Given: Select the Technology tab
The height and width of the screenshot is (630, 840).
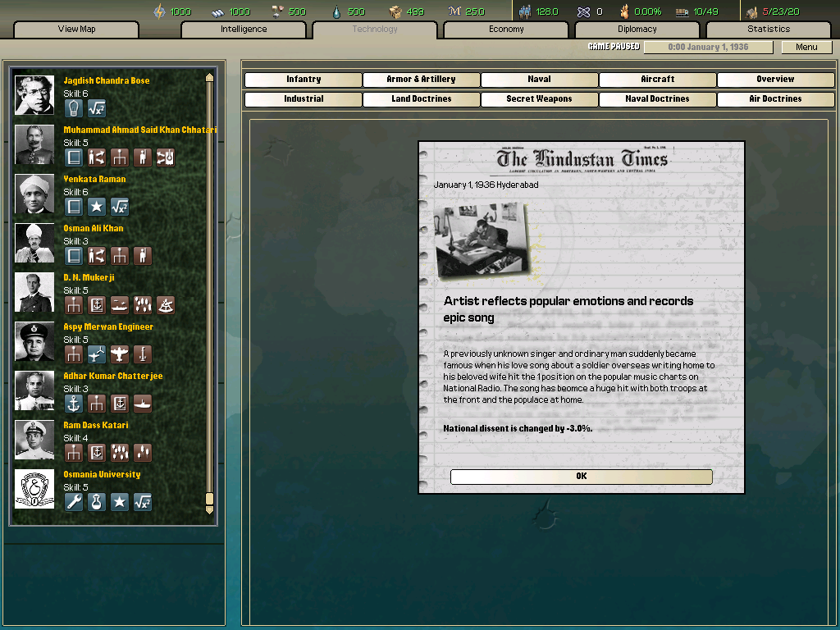Looking at the screenshot, I should 375,30.
